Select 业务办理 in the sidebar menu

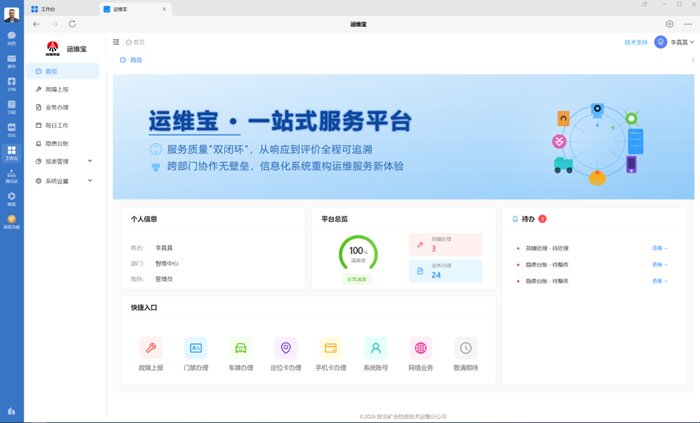click(57, 107)
